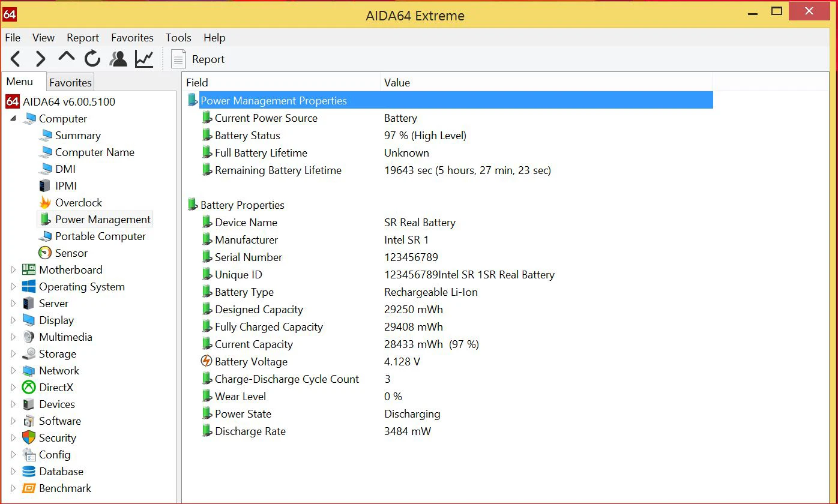Switch to the Favorites tab in sidebar

pyautogui.click(x=70, y=82)
